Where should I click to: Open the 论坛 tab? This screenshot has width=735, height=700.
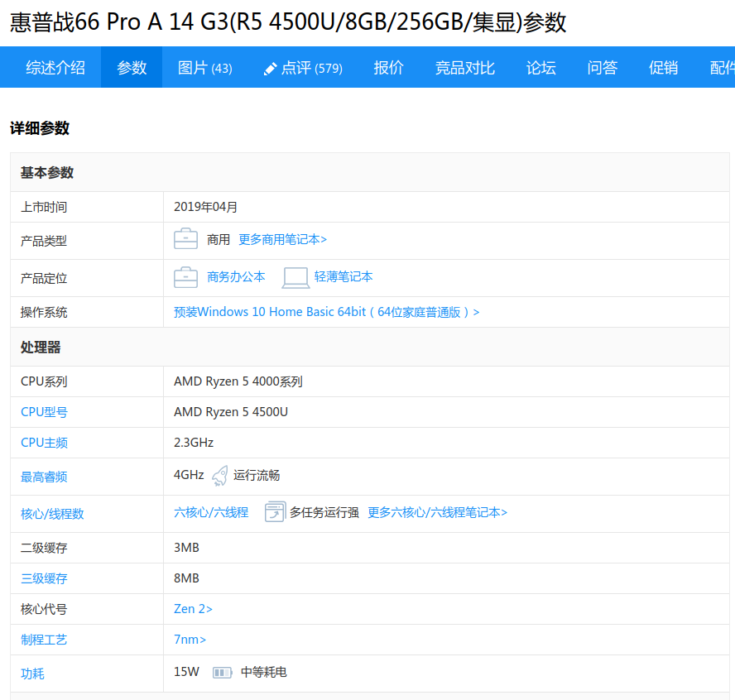coord(541,68)
